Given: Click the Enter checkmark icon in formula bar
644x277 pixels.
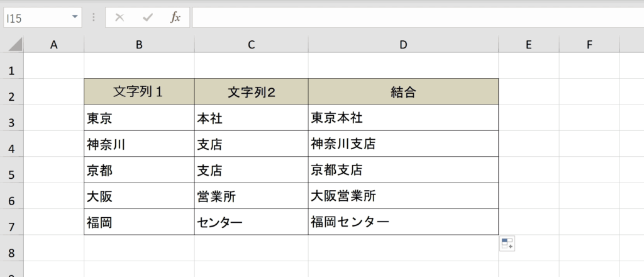Looking at the screenshot, I should pyautogui.click(x=147, y=18).
